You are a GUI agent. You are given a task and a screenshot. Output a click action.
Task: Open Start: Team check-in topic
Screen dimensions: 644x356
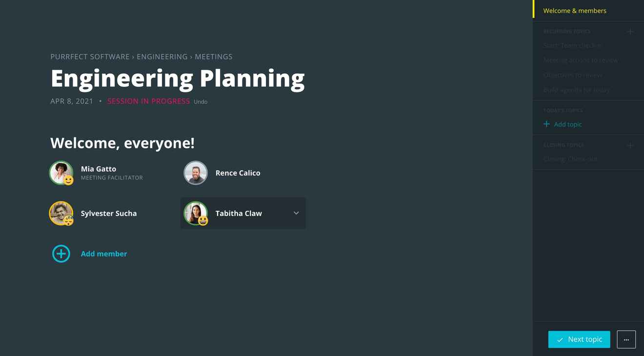pyautogui.click(x=573, y=45)
